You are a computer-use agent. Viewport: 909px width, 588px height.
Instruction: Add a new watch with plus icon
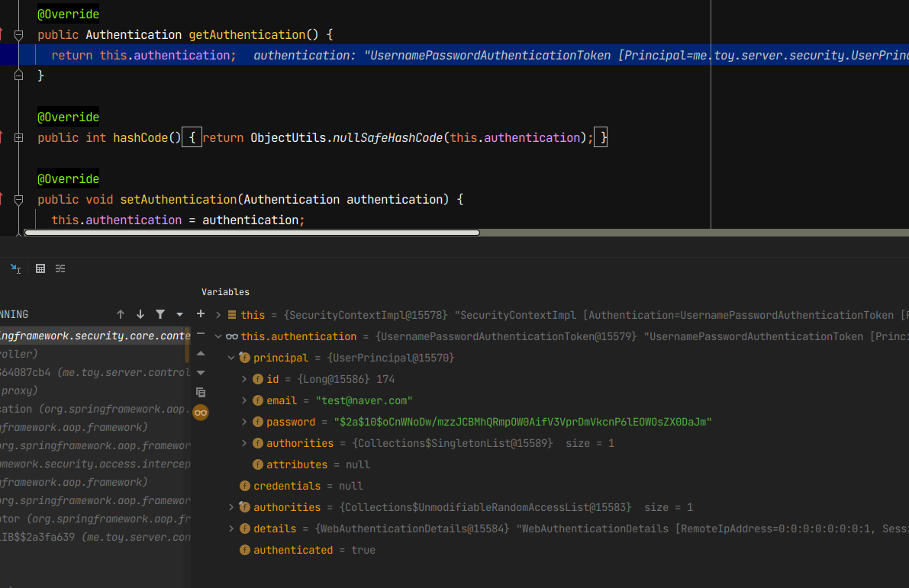click(x=201, y=314)
